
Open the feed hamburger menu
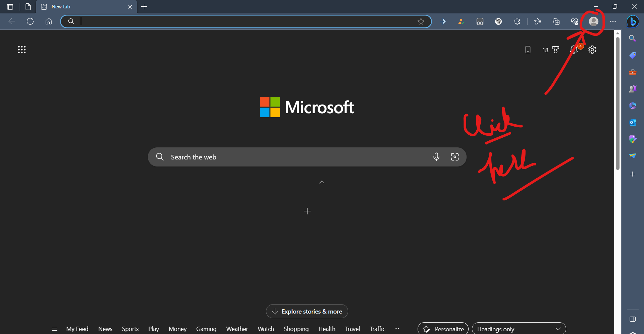pyautogui.click(x=55, y=329)
